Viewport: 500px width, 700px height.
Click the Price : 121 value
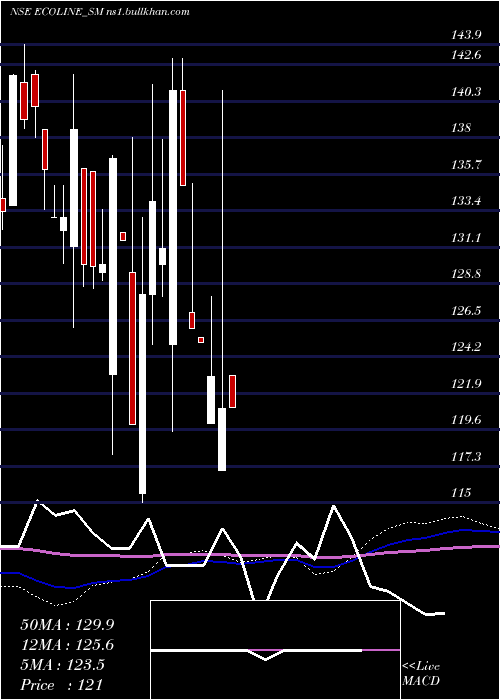tap(62, 685)
